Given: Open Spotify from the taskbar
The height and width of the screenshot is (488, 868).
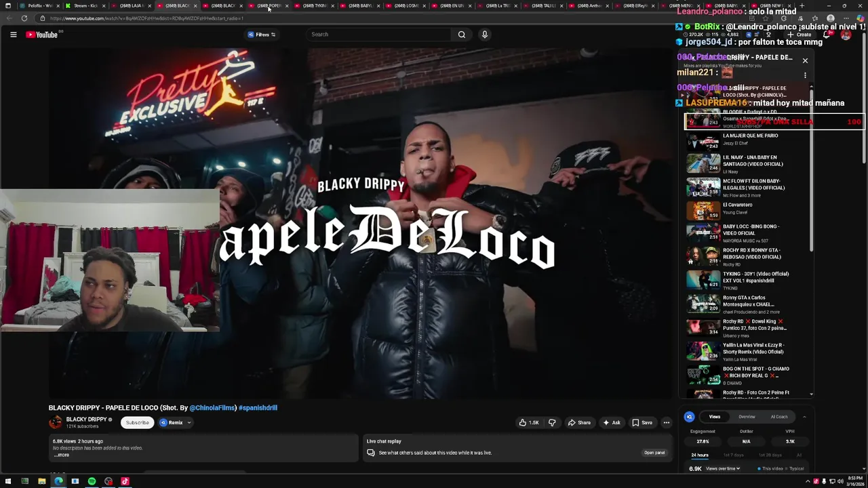Looking at the screenshot, I should point(92,481).
